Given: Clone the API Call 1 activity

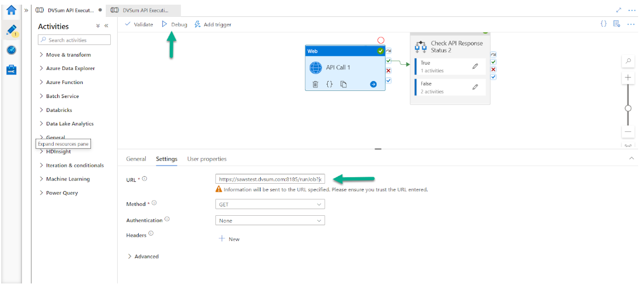Looking at the screenshot, I should pos(344,84).
